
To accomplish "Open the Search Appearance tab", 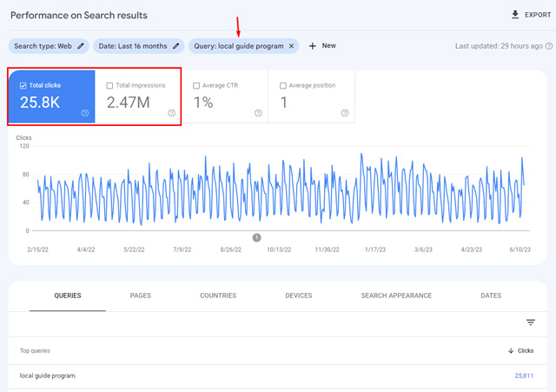I will point(396,296).
